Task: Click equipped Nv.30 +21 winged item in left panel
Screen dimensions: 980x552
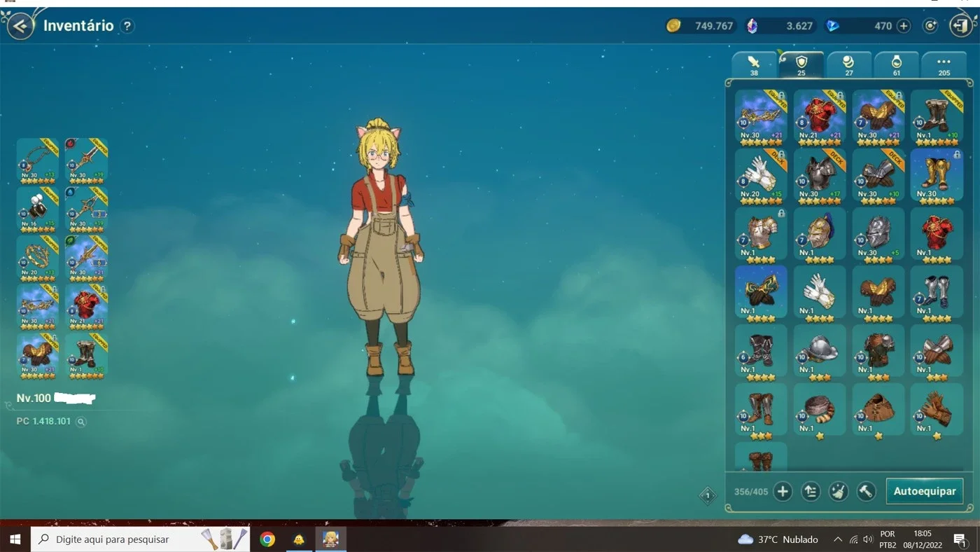Action: (38, 307)
